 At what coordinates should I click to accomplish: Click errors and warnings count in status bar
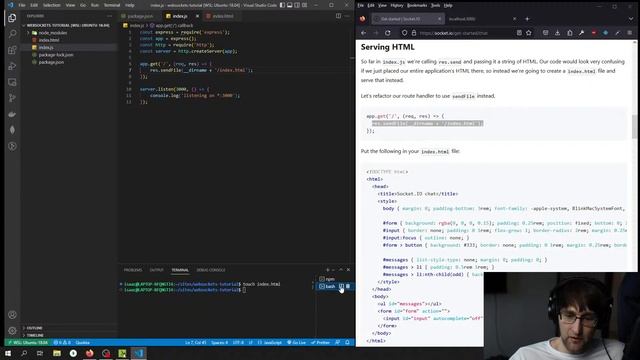tap(62, 342)
